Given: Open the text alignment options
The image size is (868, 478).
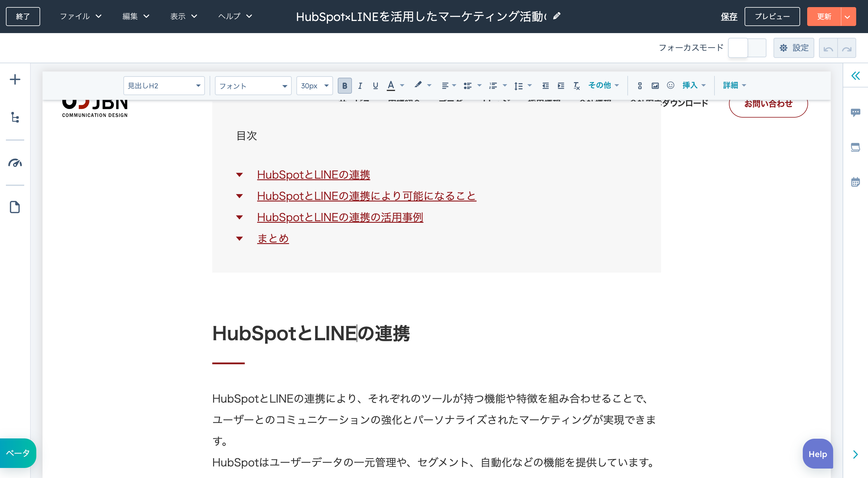Looking at the screenshot, I should tap(448, 86).
